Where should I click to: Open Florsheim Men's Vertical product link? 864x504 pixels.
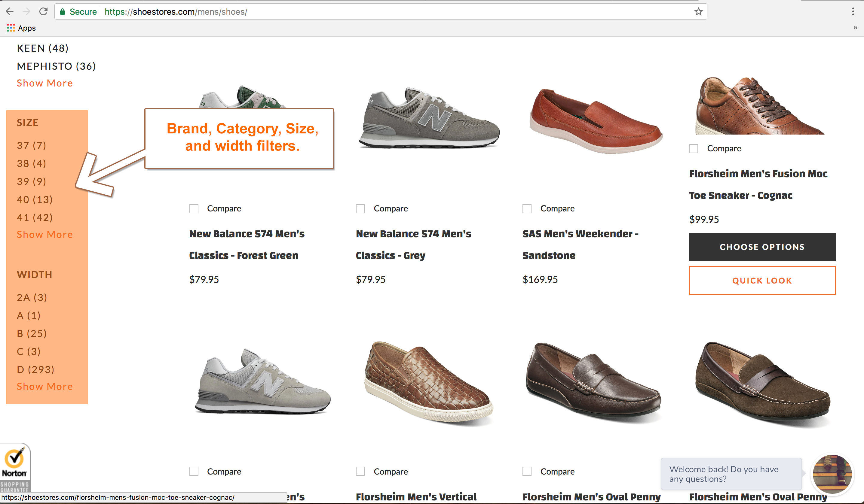point(416,497)
